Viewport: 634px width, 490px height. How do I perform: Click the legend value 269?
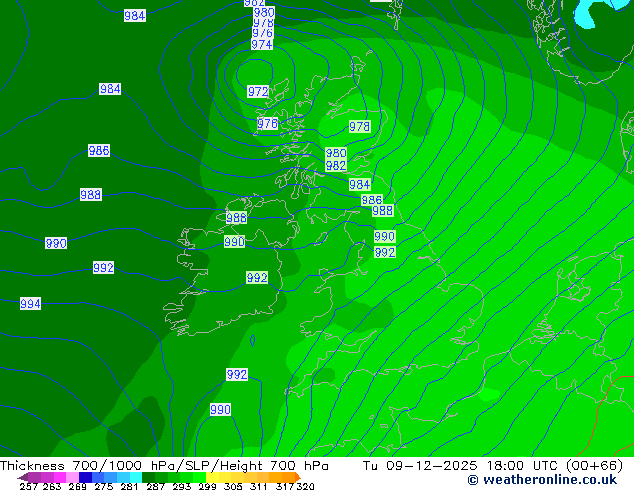tap(77, 486)
